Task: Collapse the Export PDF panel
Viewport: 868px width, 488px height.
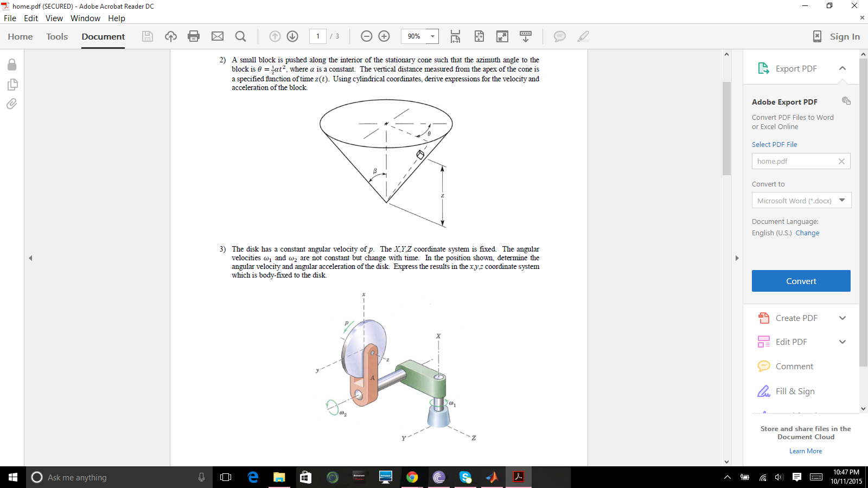Action: [x=842, y=68]
